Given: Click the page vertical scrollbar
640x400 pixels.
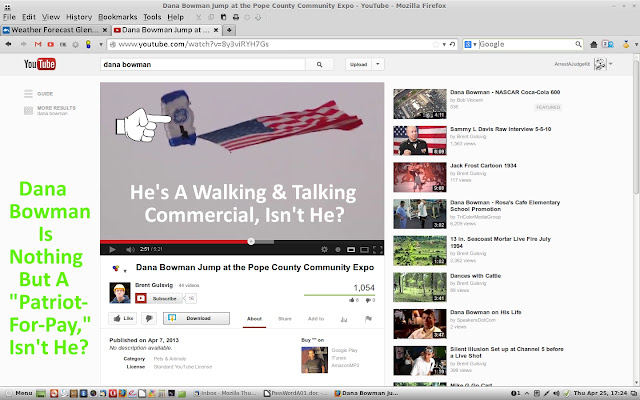Looking at the screenshot, I should (x=636, y=127).
